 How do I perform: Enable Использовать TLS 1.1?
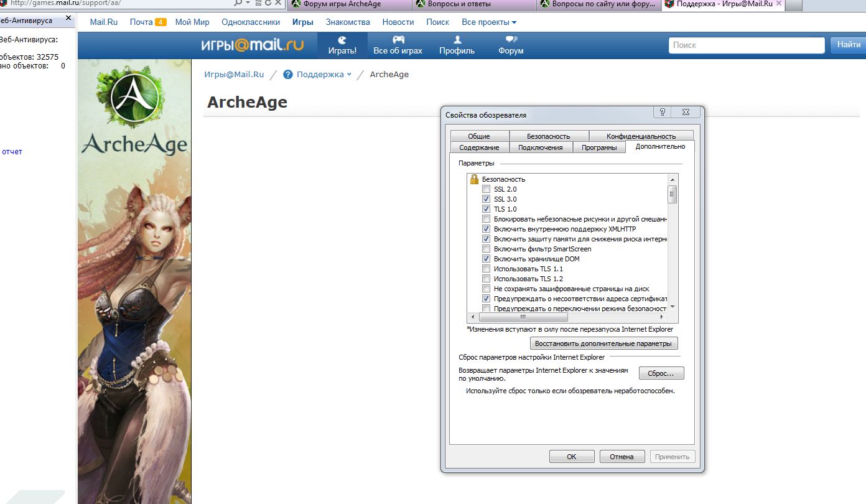click(x=487, y=269)
